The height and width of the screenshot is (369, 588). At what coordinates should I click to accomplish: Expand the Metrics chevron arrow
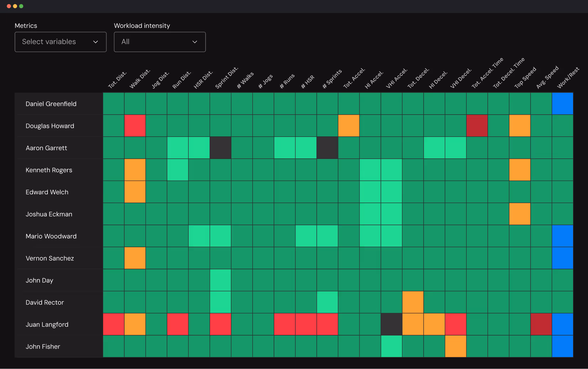pos(95,42)
